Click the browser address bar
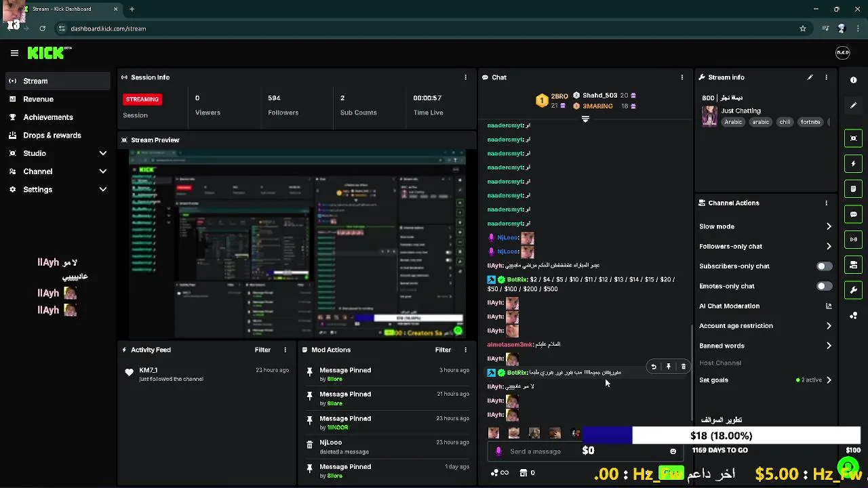 pos(427,28)
